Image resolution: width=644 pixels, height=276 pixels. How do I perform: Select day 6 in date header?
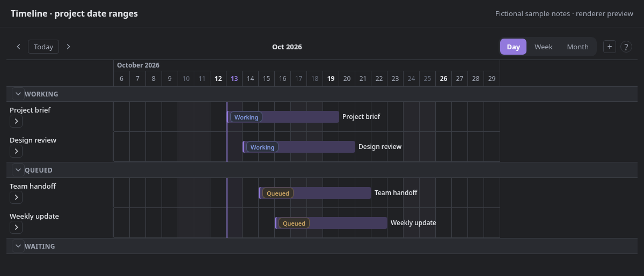[122, 78]
